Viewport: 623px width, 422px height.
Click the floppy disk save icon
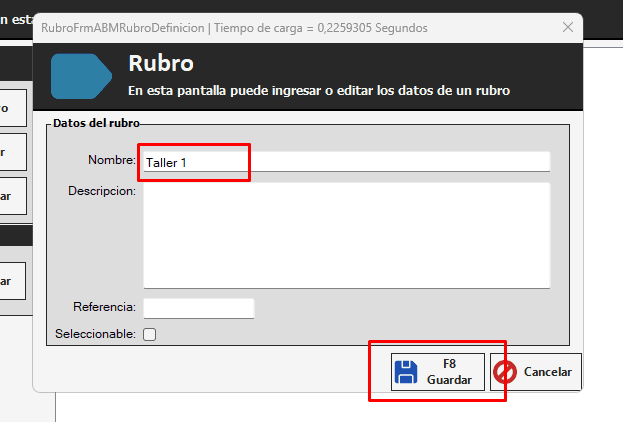[x=406, y=372]
